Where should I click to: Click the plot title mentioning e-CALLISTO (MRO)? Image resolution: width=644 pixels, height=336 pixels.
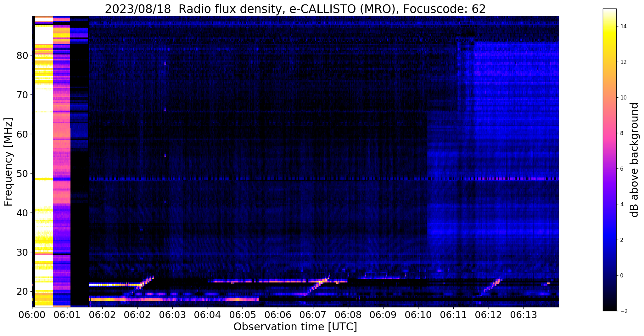pos(295,9)
